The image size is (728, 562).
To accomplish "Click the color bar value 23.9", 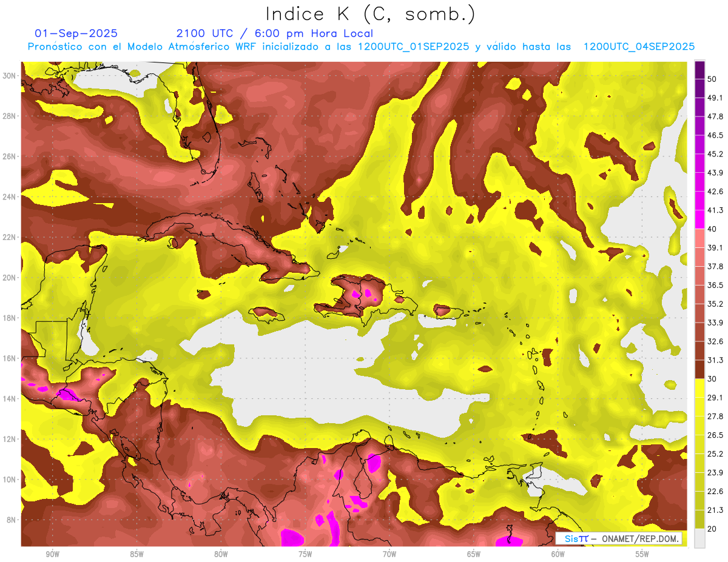I will pyautogui.click(x=715, y=473).
